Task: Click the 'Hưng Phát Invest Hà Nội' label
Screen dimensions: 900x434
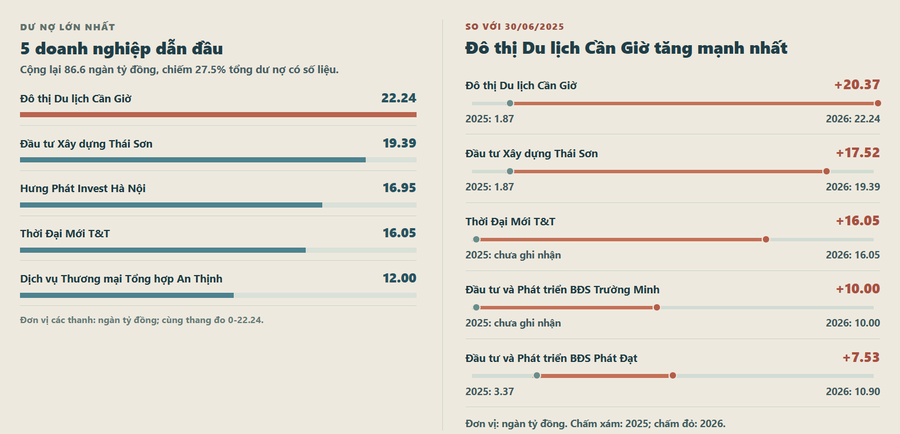Action: (x=83, y=188)
